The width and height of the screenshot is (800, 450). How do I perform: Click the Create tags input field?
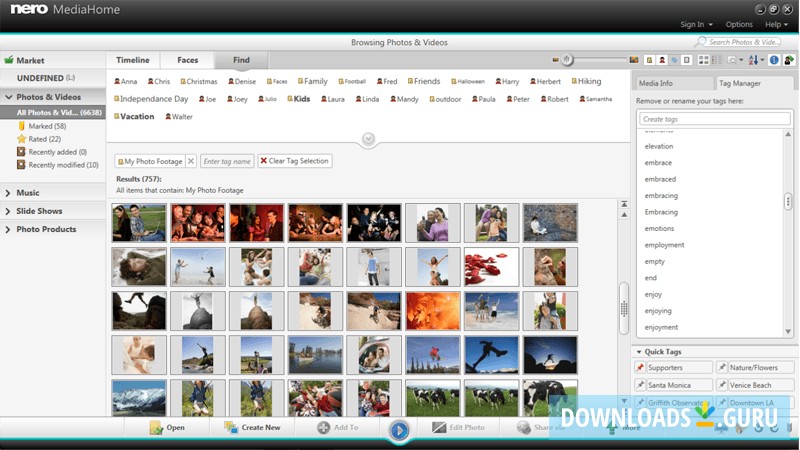point(714,119)
